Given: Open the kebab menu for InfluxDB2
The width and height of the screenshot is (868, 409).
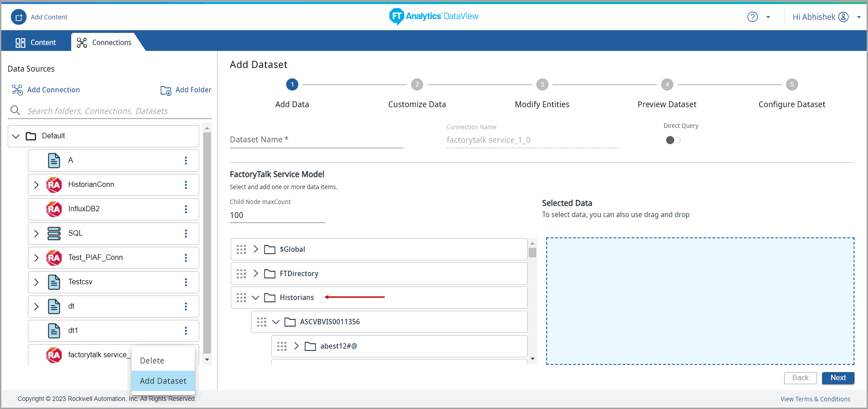Looking at the screenshot, I should click(186, 209).
